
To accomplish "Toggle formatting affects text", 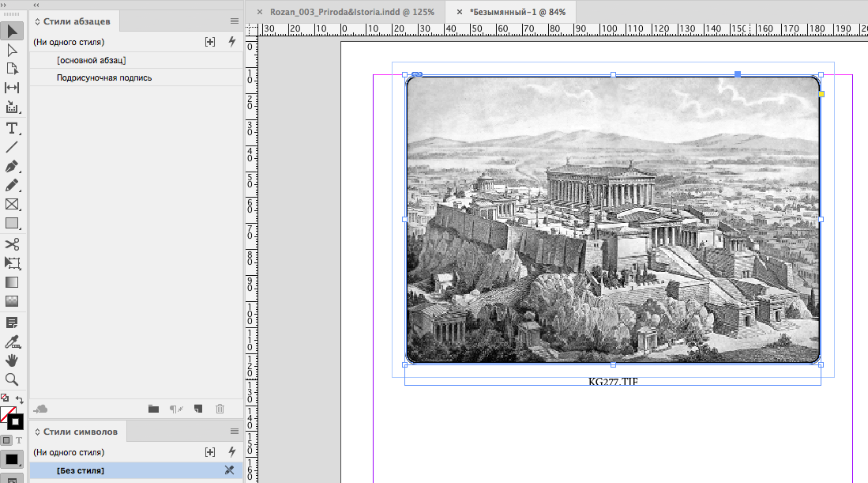I will [x=18, y=440].
